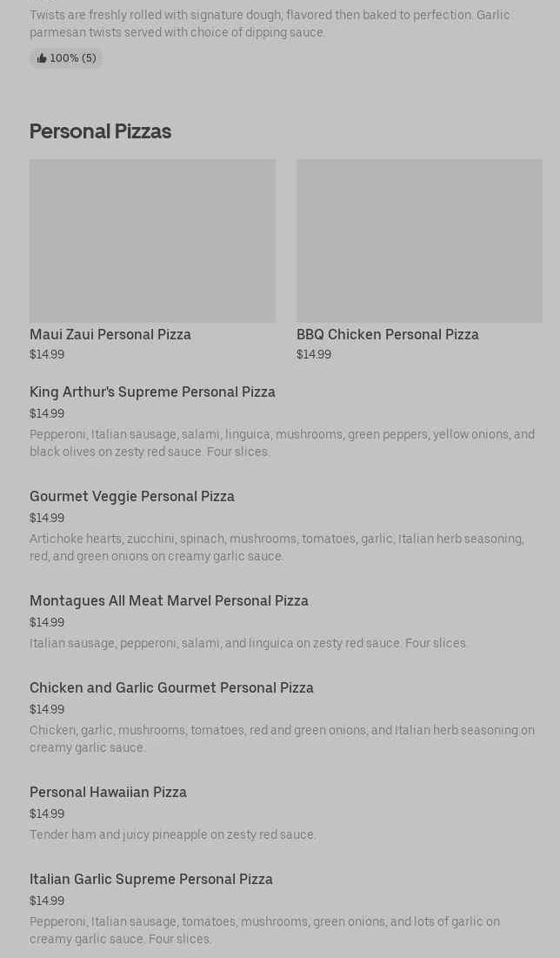This screenshot has width=560, height=958.
Task: Click the Personal Pizzas section heading
Action: [100, 131]
